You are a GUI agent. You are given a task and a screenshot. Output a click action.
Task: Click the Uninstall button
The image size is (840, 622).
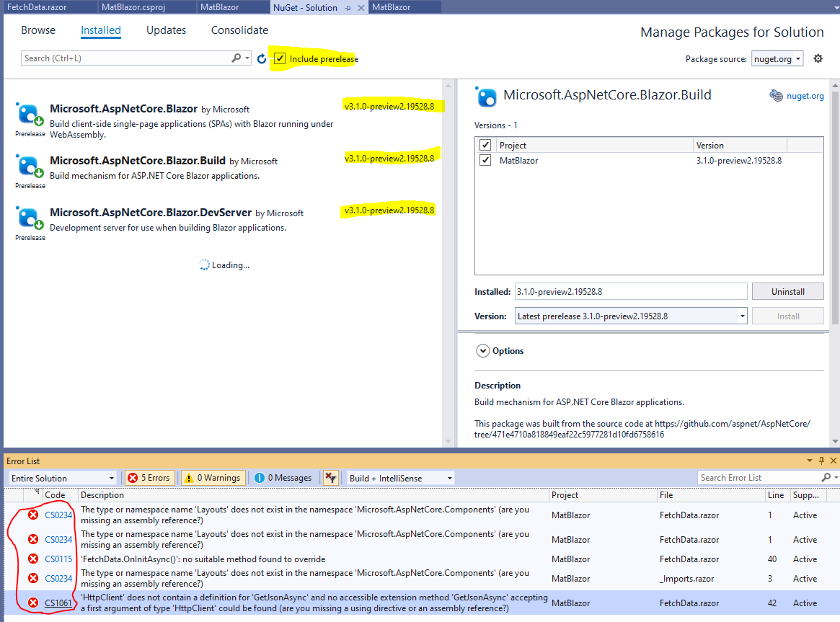pyautogui.click(x=787, y=292)
